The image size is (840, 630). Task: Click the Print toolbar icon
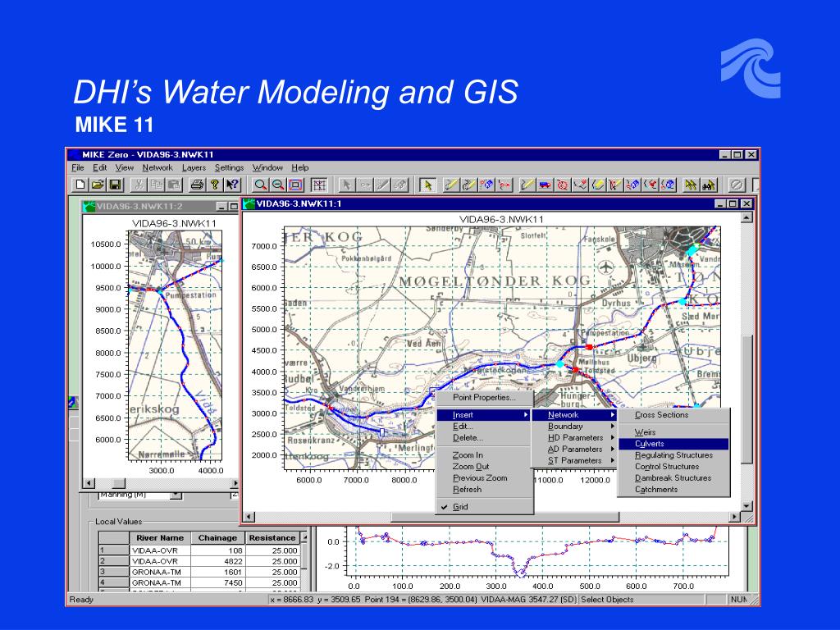click(197, 185)
